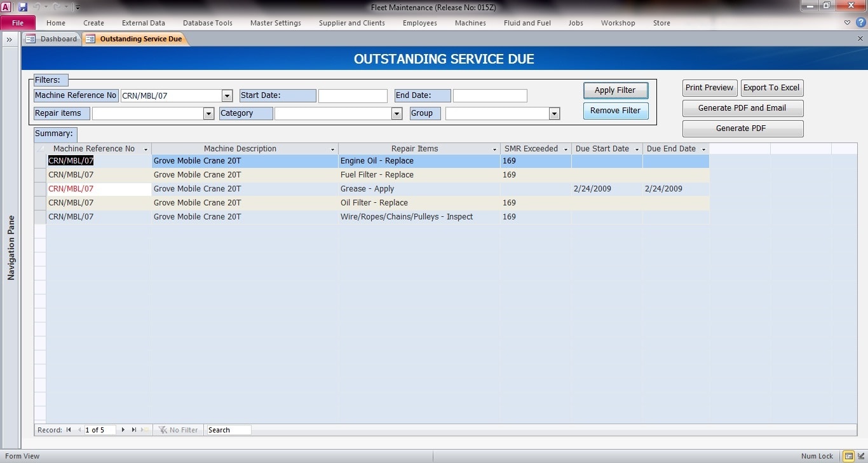Image resolution: width=868 pixels, height=463 pixels.
Task: Open the Microsoft Access Help icon
Action: coord(860,23)
